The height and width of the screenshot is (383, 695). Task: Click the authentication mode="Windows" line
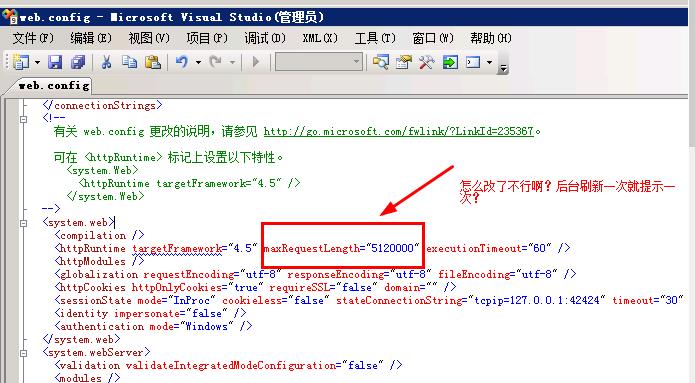click(x=153, y=327)
